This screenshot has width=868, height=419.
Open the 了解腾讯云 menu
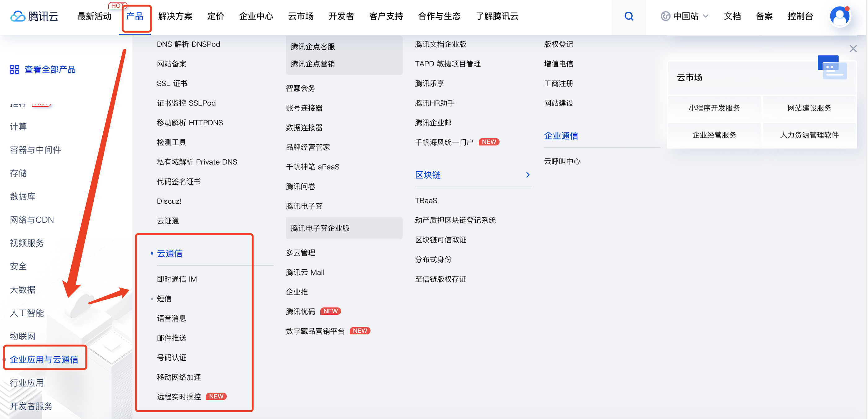click(497, 16)
